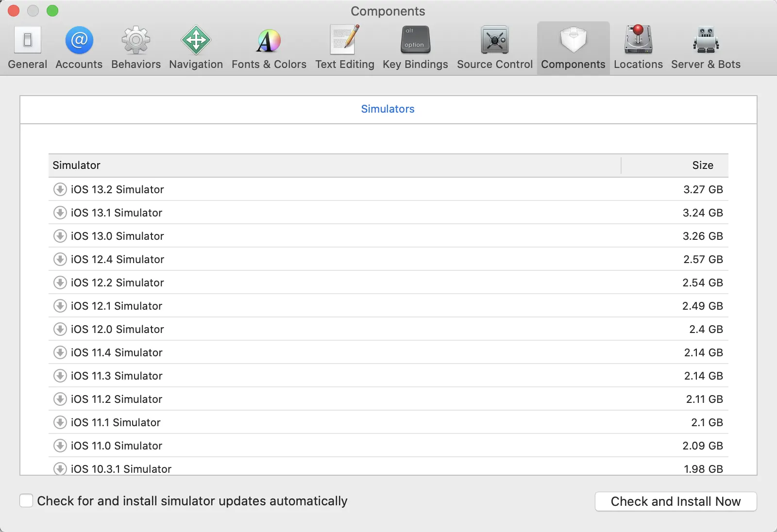This screenshot has width=777, height=532.
Task: Select the iOS 10.3.1 Simulator name text
Action: pyautogui.click(x=121, y=469)
